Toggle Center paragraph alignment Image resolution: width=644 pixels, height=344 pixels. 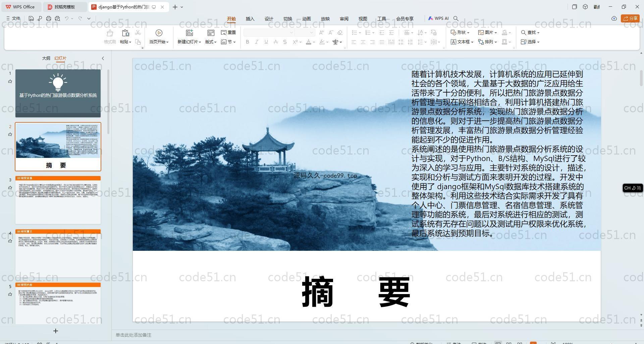[x=363, y=42]
